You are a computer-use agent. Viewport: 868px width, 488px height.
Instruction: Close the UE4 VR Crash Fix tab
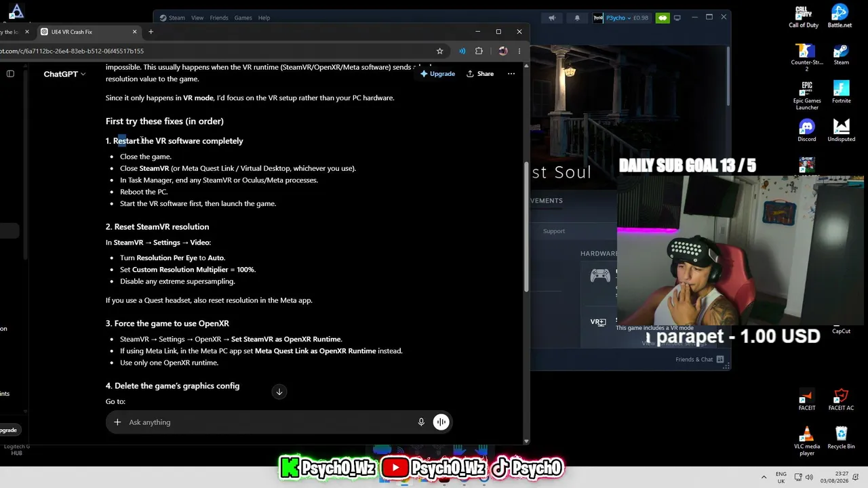[135, 32]
